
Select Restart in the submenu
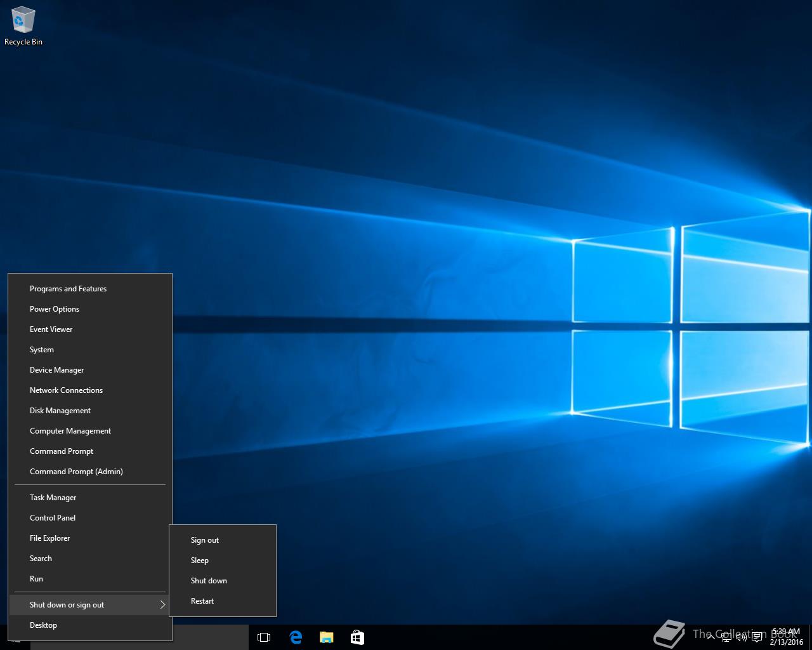click(223, 601)
